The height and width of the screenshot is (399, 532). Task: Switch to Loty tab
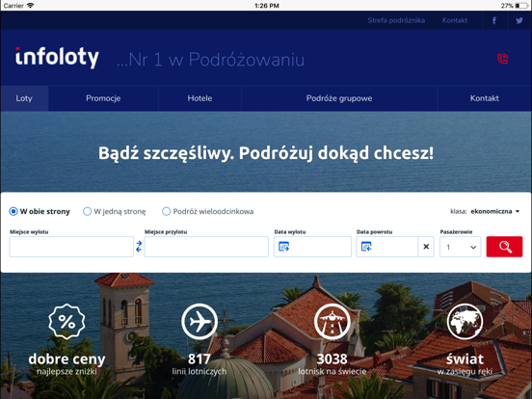coord(24,98)
